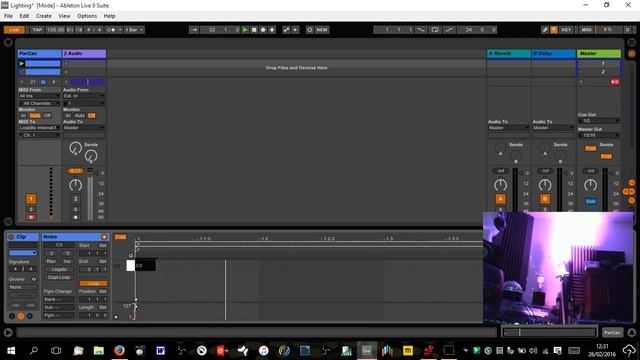
Task: Open the Cue Out dropdown
Action: 598,121
